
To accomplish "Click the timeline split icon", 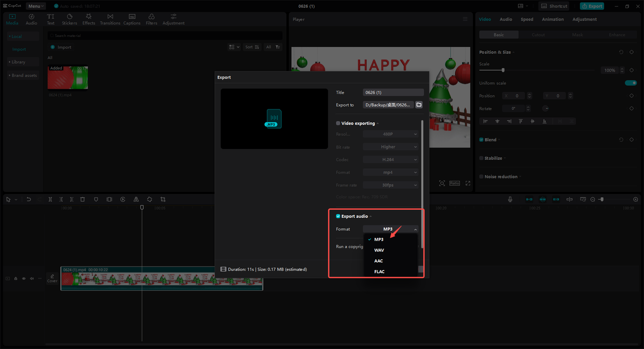I will coord(50,199).
